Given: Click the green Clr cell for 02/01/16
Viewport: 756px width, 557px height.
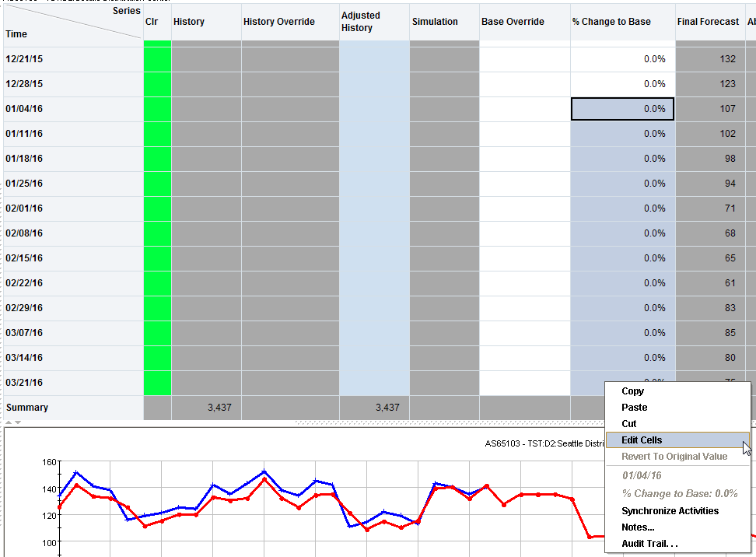Looking at the screenshot, I should tap(157, 208).
